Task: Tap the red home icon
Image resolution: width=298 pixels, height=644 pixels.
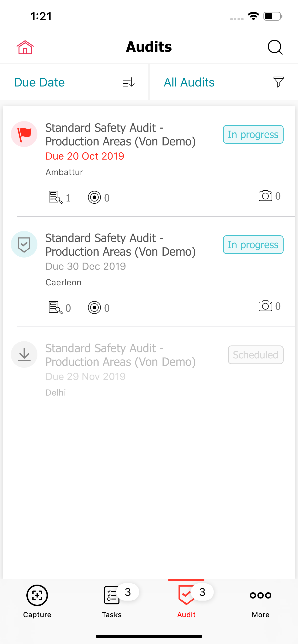Action: tap(25, 47)
